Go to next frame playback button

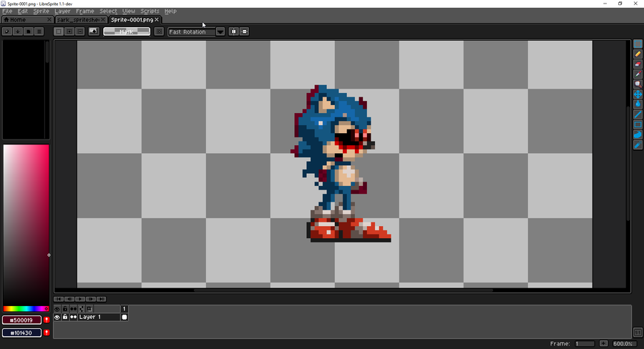[x=91, y=299]
